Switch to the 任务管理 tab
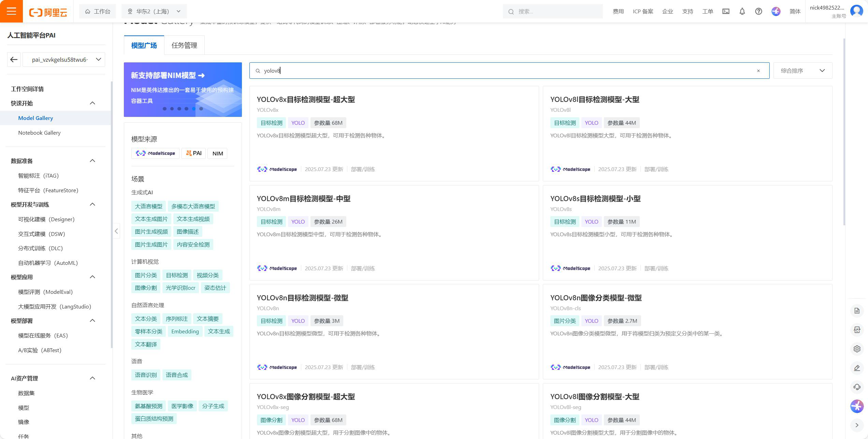Image resolution: width=868 pixels, height=439 pixels. point(184,45)
